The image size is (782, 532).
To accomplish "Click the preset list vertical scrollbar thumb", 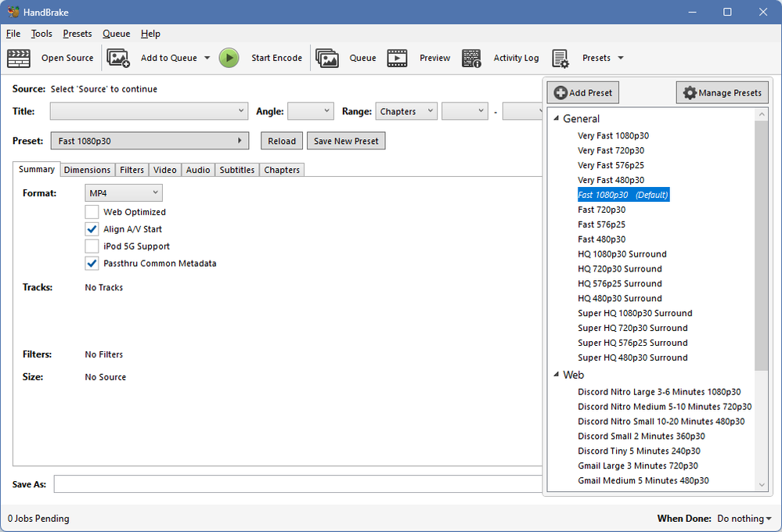I will 761,246.
